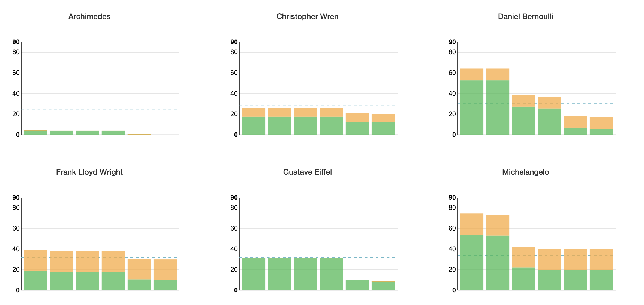The height and width of the screenshot is (305, 644).
Task: Click last bar in Michelangelo chart
Action: click(601, 270)
